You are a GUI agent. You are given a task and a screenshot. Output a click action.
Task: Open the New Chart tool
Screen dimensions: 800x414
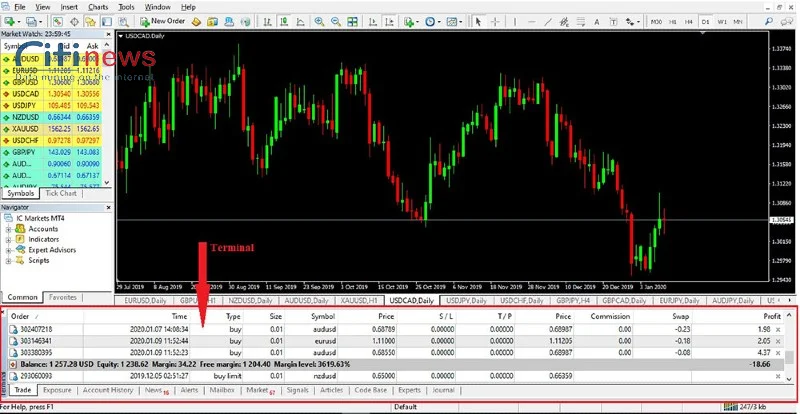click(9, 21)
